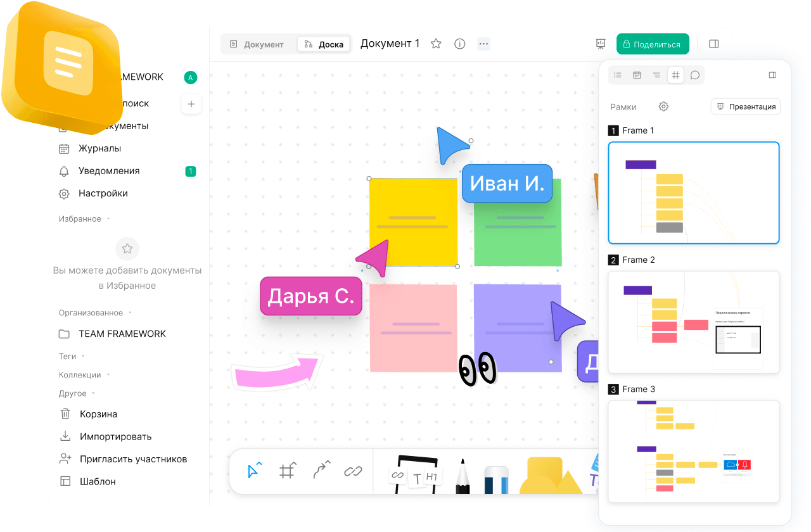Viewport: 811px width, 532px height.
Task: Select the Frame 2 thumbnail
Action: click(x=694, y=322)
